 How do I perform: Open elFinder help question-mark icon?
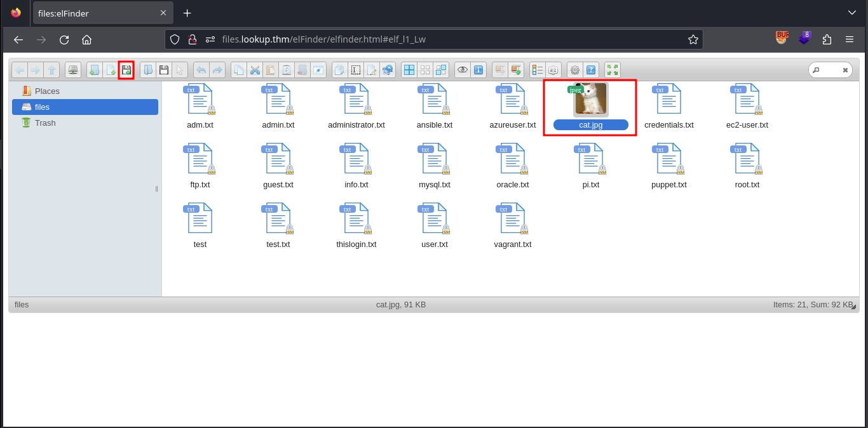(592, 70)
